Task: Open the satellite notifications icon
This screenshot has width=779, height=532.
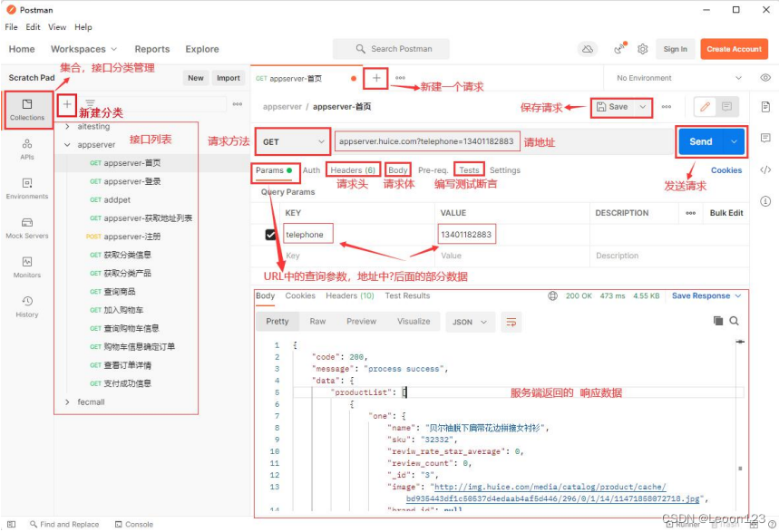Action: [x=619, y=48]
